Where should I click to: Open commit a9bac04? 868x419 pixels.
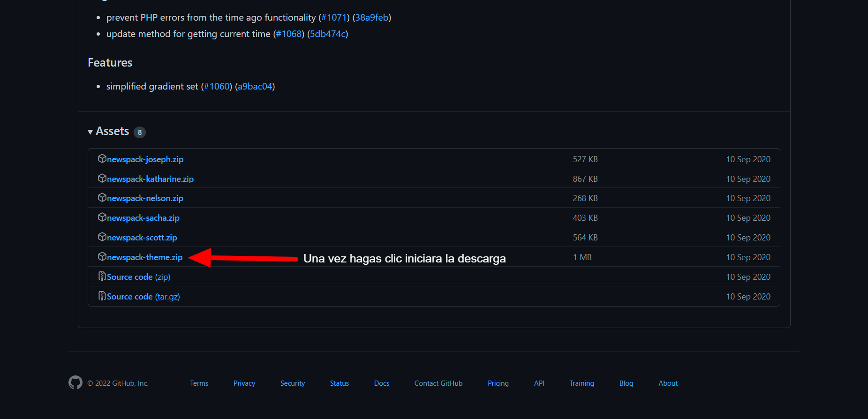click(x=255, y=86)
